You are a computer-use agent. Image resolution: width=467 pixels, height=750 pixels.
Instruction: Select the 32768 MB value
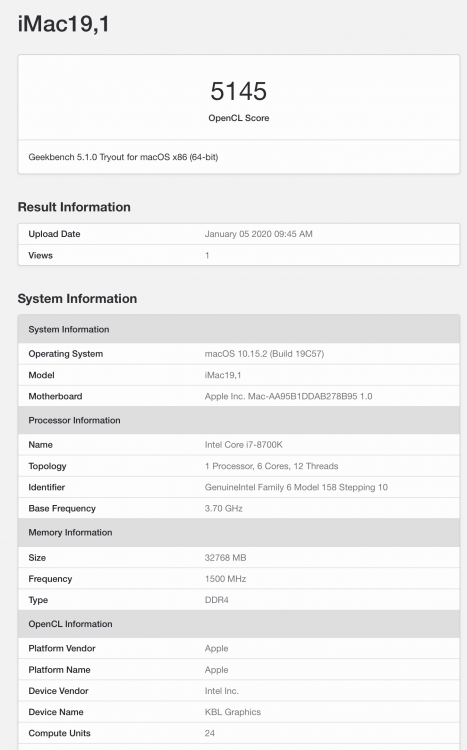point(225,558)
